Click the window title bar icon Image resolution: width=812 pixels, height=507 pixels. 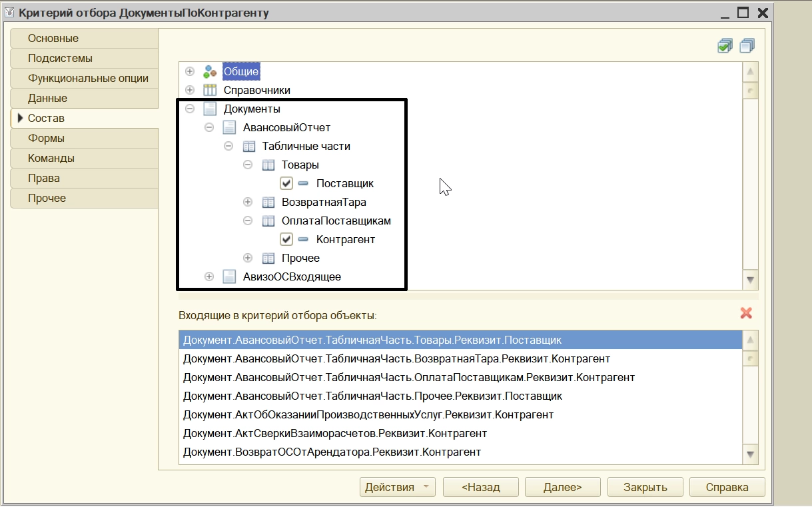click(9, 13)
